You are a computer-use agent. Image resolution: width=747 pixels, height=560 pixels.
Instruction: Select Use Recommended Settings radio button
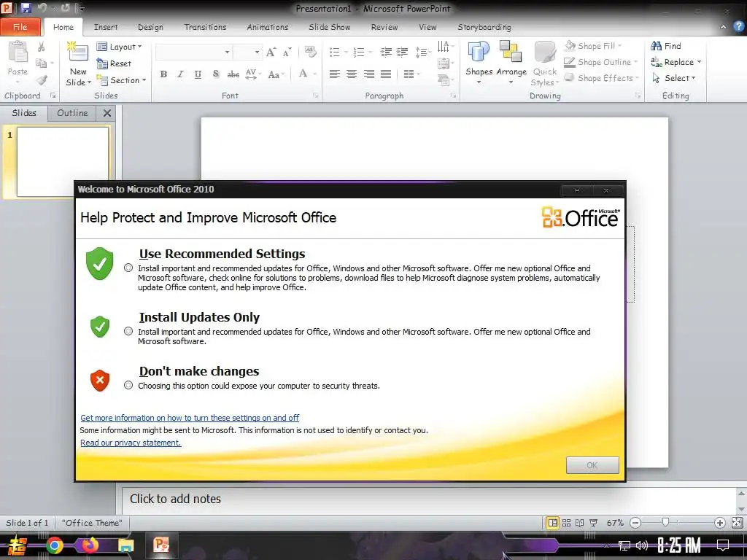pyautogui.click(x=128, y=268)
